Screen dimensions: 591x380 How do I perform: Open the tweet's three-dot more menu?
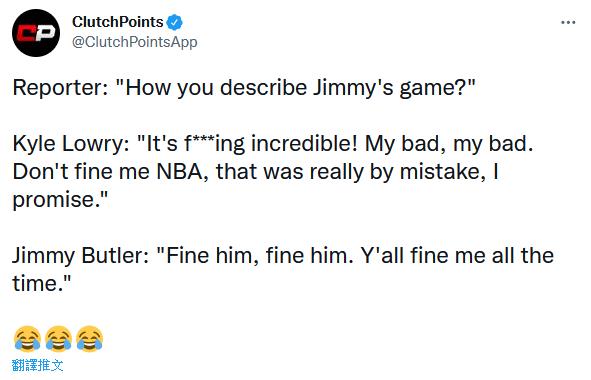pyautogui.click(x=568, y=23)
